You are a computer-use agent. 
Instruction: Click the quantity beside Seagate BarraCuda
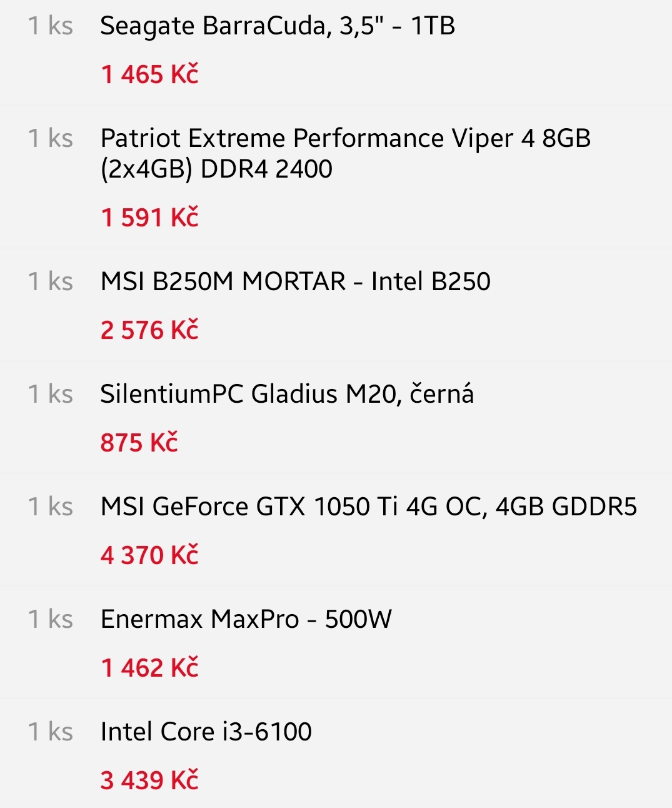click(51, 26)
